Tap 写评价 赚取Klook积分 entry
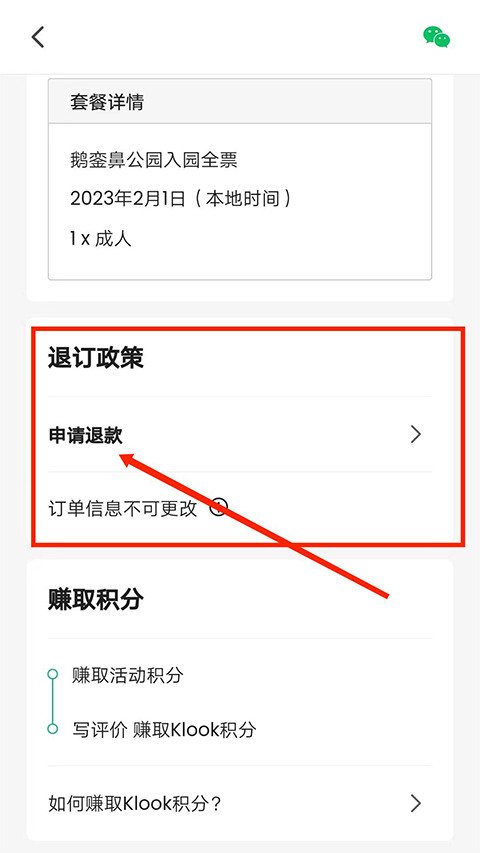The height and width of the screenshot is (853, 480). (164, 730)
